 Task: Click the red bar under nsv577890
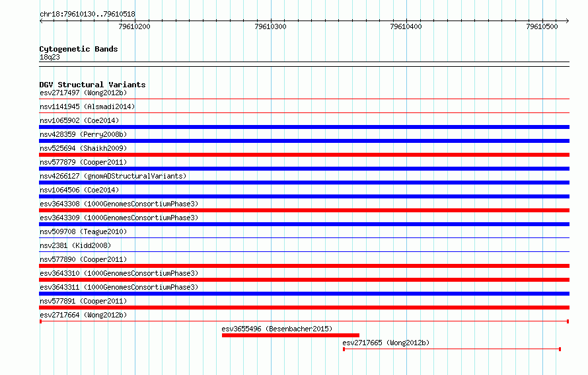(x=304, y=266)
